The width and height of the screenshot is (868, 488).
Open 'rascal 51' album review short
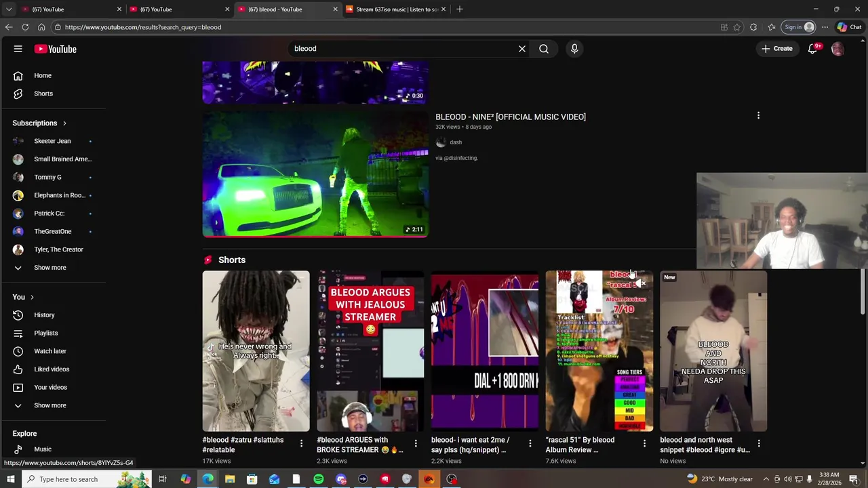[x=599, y=351]
